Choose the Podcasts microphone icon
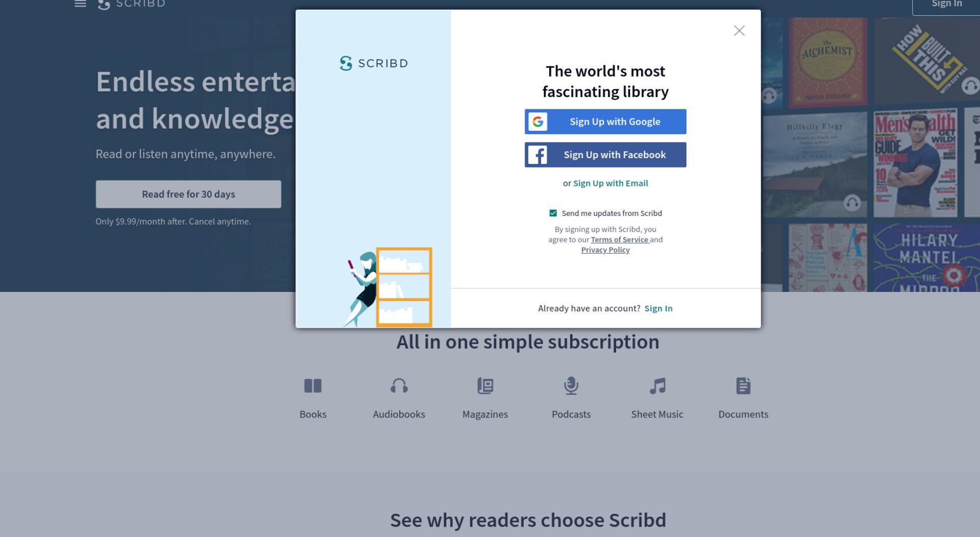Screen dimensions: 980x537 point(571,386)
